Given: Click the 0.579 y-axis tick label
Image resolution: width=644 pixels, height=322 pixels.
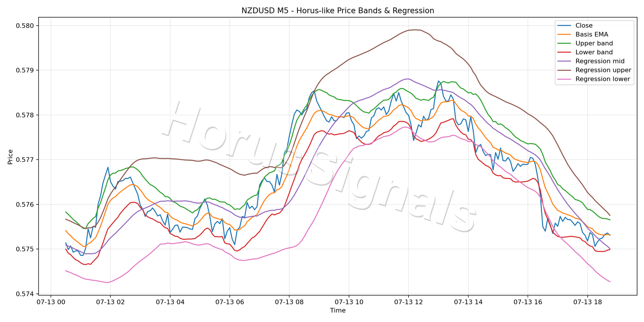Looking at the screenshot, I should click(25, 70).
